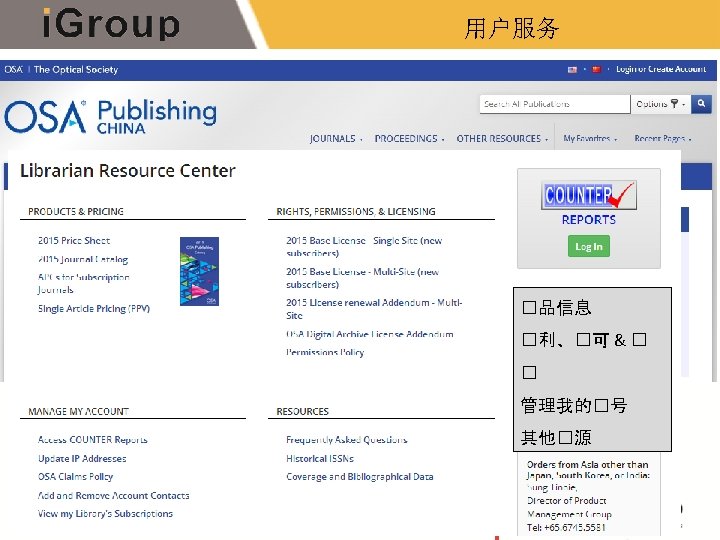The image size is (720, 540).
Task: Open Single Article Pricing (PPV) link
Action: (94, 309)
